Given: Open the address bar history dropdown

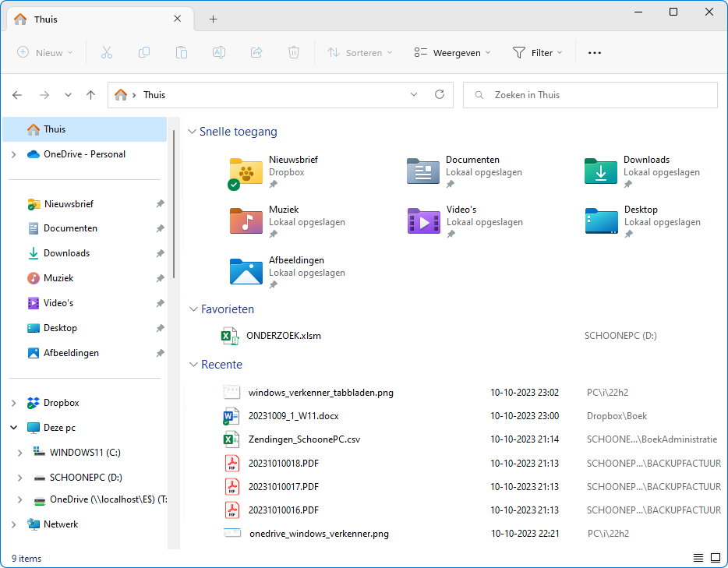Looking at the screenshot, I should [x=414, y=95].
